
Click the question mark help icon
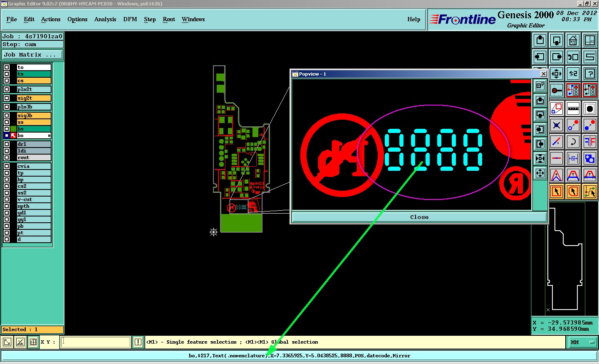[590, 74]
